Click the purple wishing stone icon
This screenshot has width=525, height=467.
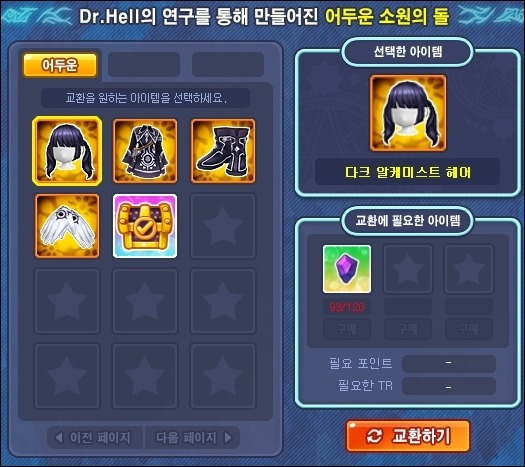click(347, 269)
